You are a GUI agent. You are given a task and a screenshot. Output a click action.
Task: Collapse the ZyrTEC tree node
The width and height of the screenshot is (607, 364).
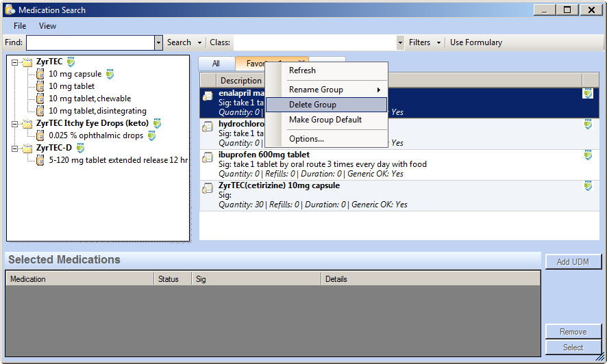[x=14, y=62]
